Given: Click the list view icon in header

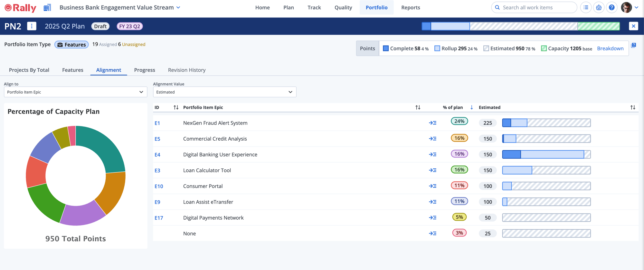Looking at the screenshot, I should 586,7.
